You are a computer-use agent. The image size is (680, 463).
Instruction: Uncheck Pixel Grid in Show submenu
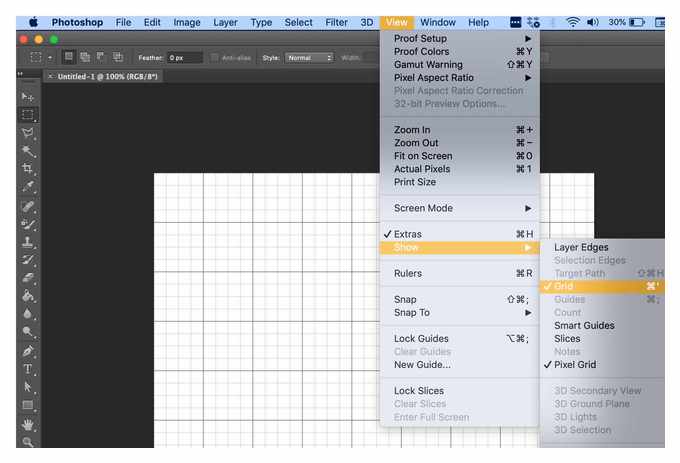(602, 365)
